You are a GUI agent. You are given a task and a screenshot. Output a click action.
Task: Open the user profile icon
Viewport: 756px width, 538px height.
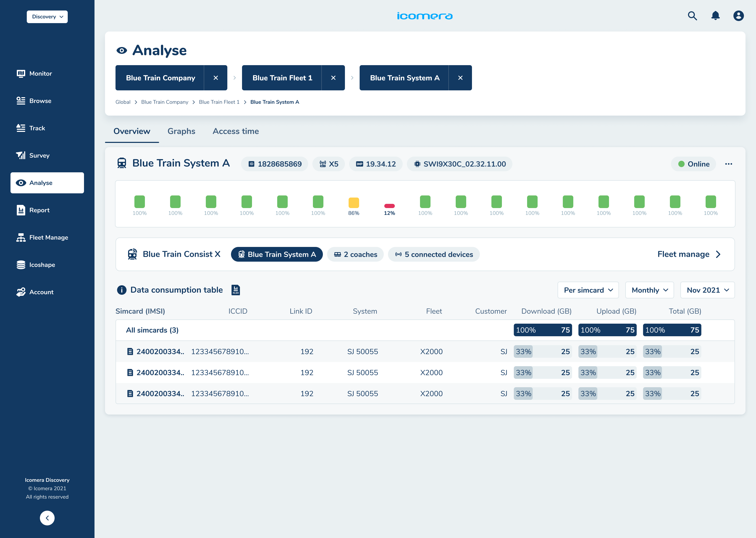(x=738, y=16)
